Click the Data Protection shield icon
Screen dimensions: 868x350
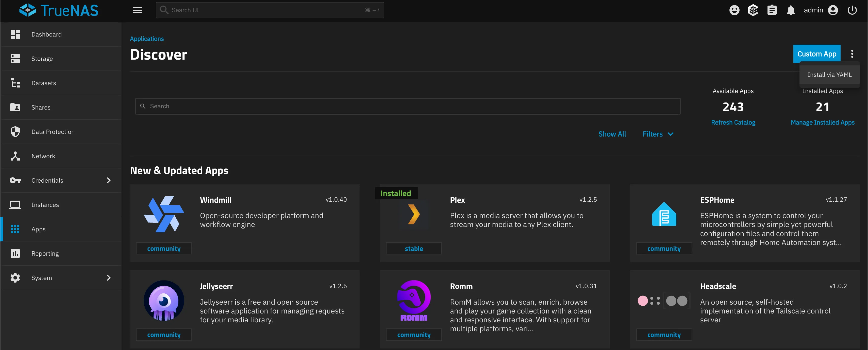tap(15, 132)
